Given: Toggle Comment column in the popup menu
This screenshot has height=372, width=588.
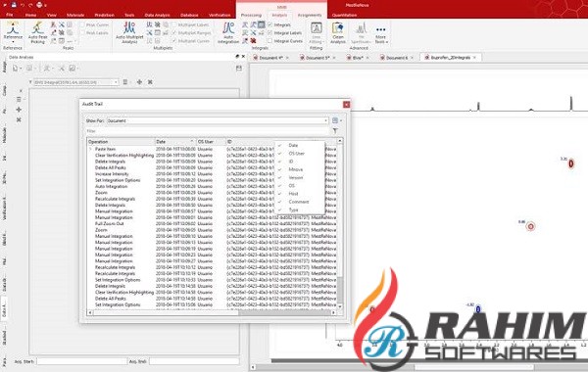Looking at the screenshot, I should coord(299,202).
